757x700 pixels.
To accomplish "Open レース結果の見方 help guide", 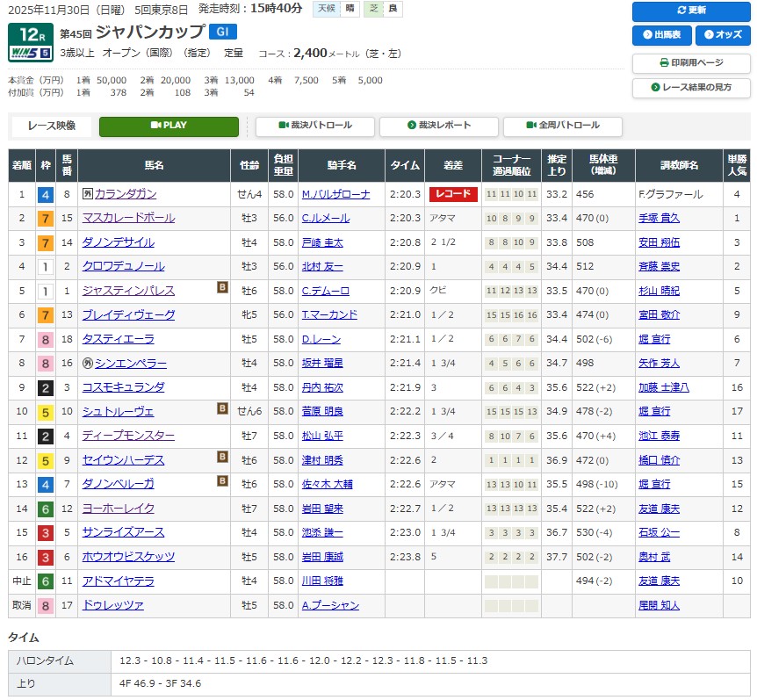I will point(691,88).
